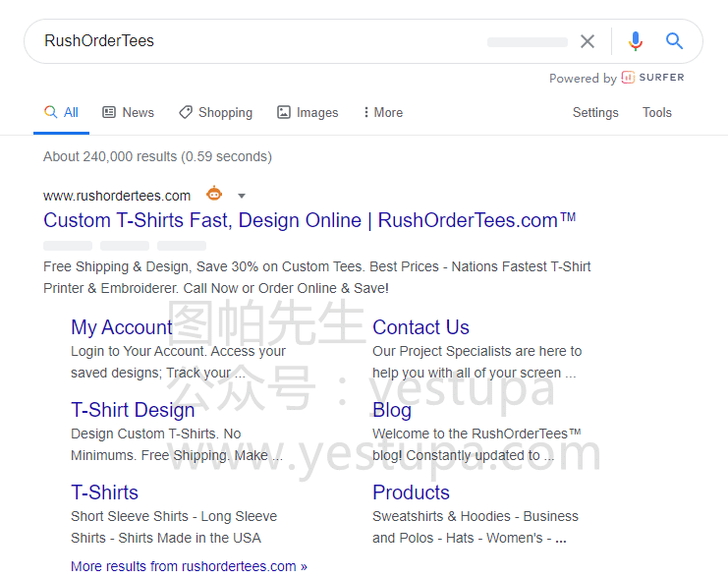
Task: Open the My Account sitelink
Action: click(x=122, y=327)
